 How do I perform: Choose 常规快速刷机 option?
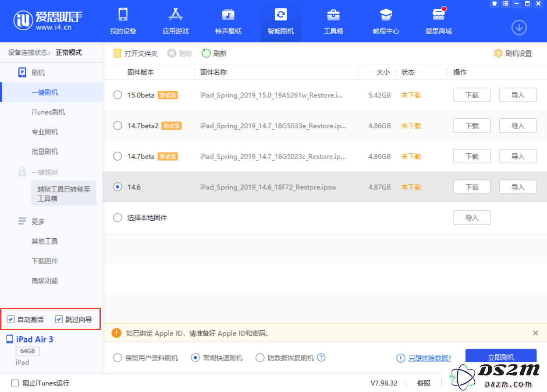point(195,358)
